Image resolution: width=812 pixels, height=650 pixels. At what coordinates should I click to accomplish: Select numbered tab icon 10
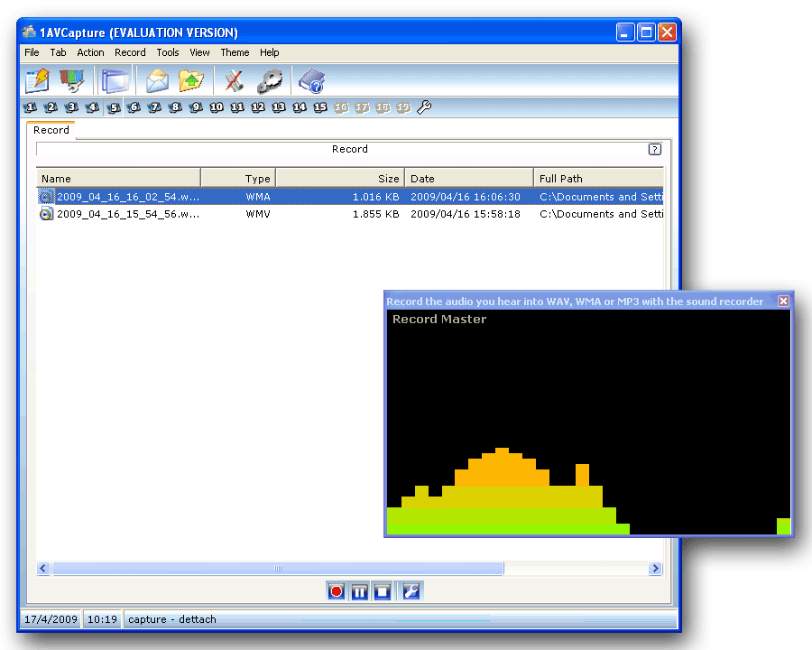tap(217, 107)
